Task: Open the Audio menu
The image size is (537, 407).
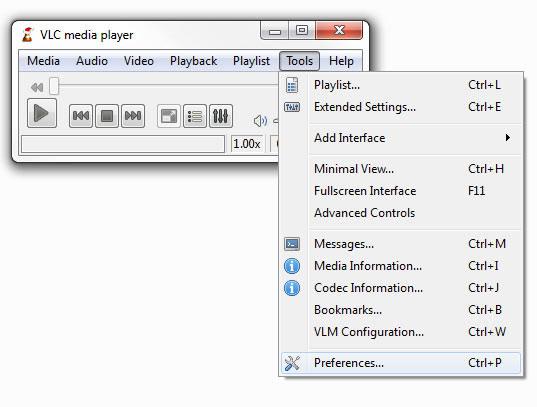Action: point(92,61)
